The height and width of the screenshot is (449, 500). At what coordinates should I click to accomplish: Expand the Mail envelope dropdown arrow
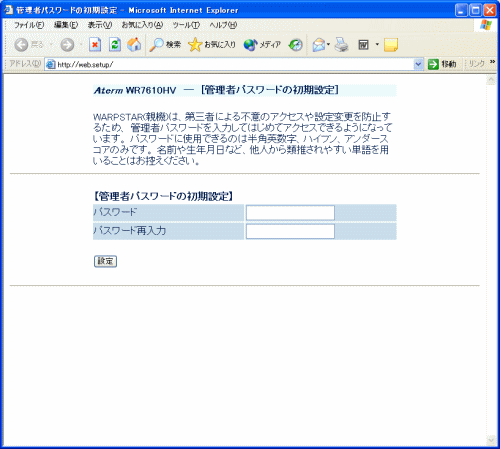point(328,44)
